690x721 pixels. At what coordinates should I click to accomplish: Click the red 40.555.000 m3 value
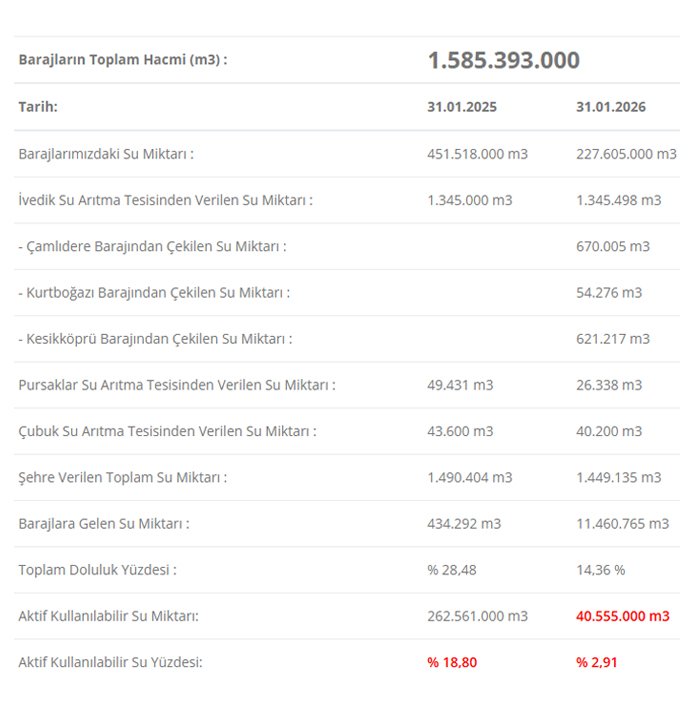coord(622,616)
